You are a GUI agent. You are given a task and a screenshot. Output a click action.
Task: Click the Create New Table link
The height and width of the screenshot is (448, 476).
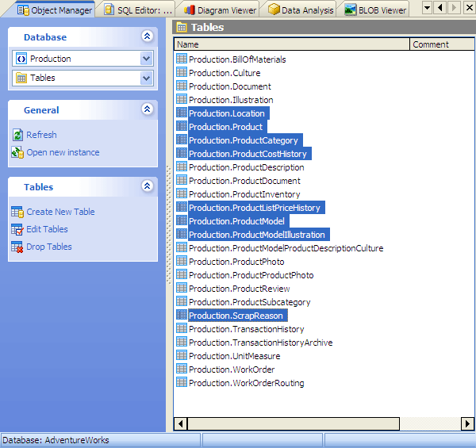[x=60, y=212]
